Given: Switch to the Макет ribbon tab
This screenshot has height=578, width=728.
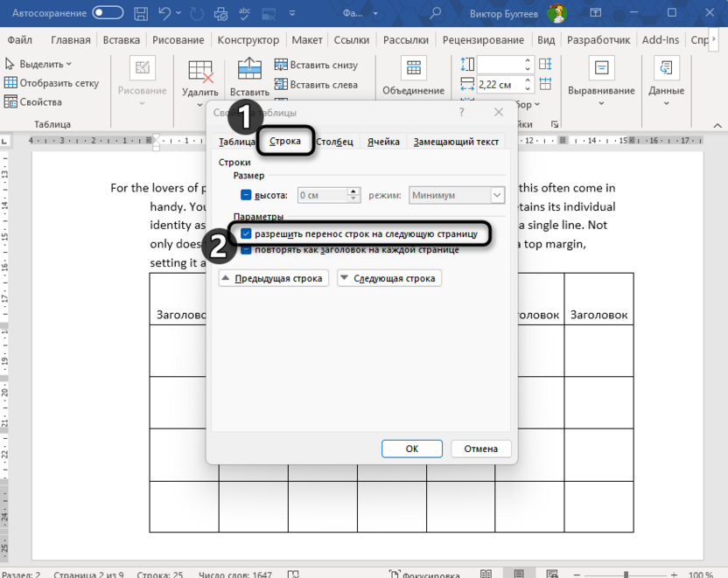Looking at the screenshot, I should 307,40.
